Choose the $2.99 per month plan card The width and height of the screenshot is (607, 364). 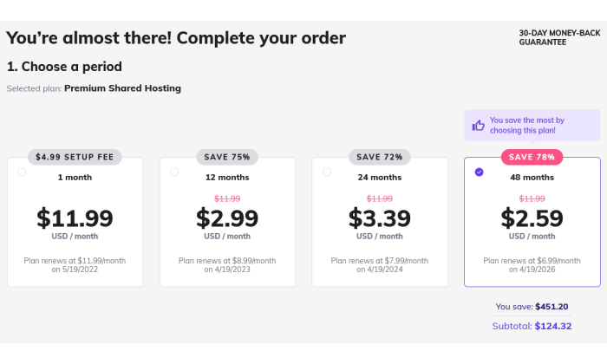click(227, 222)
